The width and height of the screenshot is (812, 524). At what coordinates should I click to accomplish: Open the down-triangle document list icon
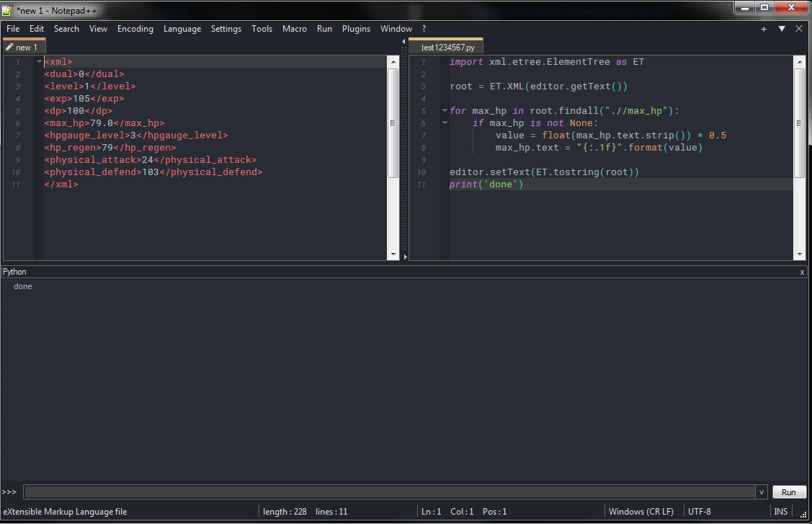782,29
